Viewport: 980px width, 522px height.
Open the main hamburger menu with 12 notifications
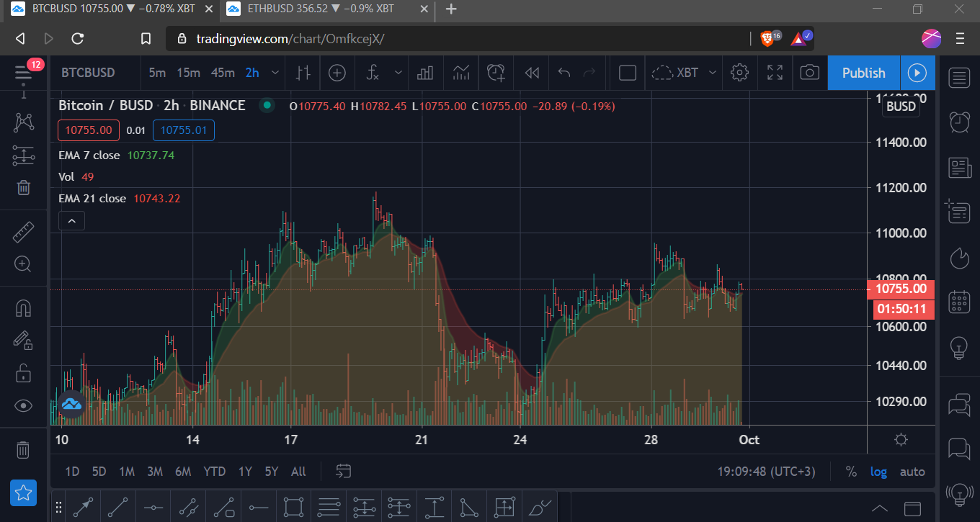[23, 73]
